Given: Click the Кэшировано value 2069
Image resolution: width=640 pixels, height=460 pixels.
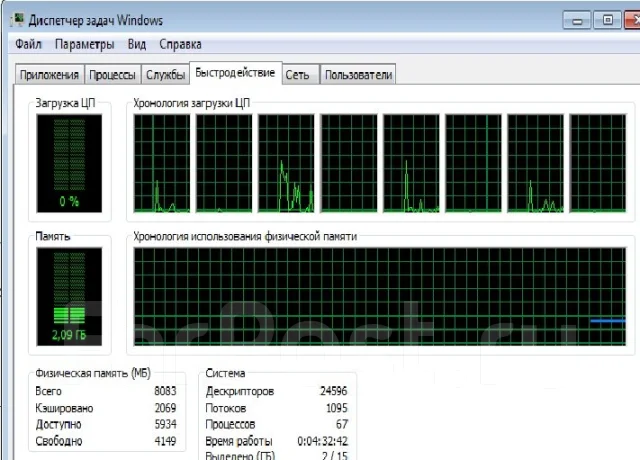Looking at the screenshot, I should 165,408.
